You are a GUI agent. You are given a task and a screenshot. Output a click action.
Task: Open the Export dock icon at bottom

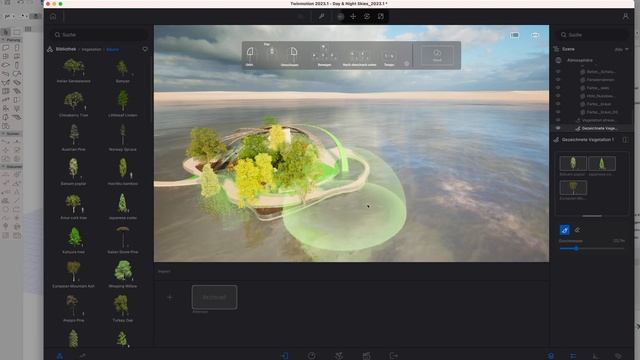click(393, 356)
